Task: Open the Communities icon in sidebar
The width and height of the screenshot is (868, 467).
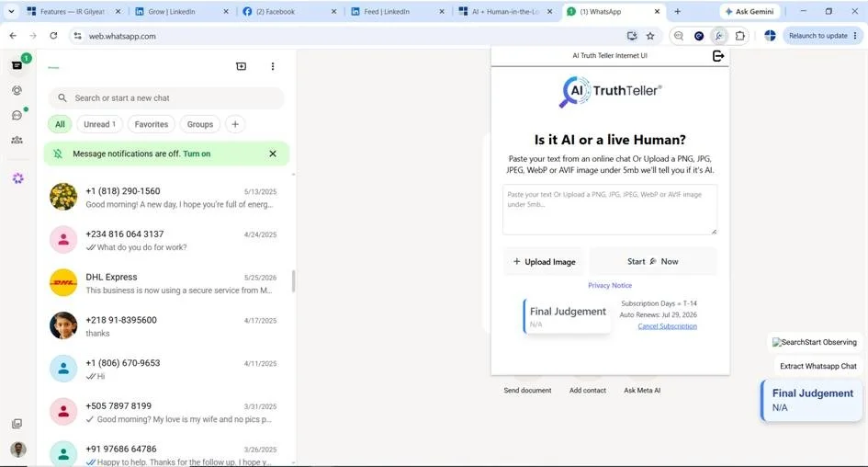Action: click(17, 140)
